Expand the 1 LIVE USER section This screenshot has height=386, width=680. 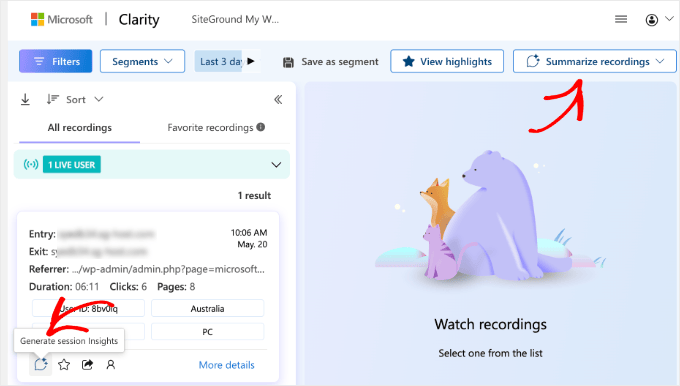click(x=276, y=165)
